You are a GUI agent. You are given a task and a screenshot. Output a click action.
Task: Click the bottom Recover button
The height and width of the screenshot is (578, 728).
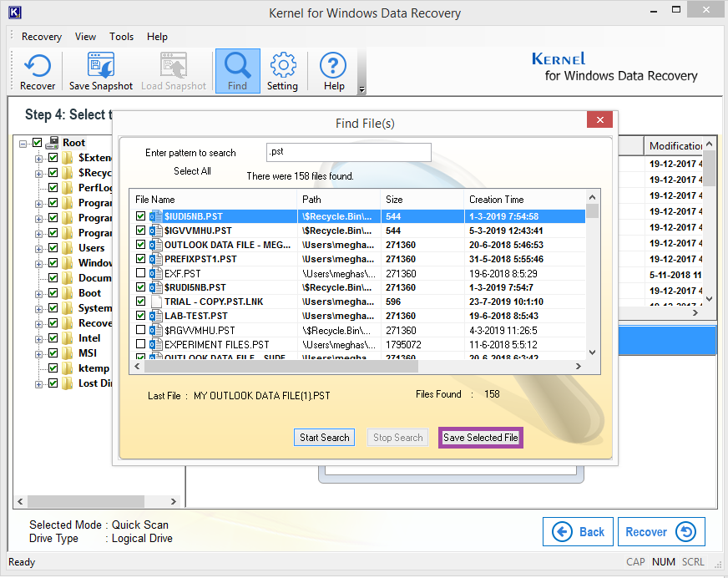(x=661, y=531)
